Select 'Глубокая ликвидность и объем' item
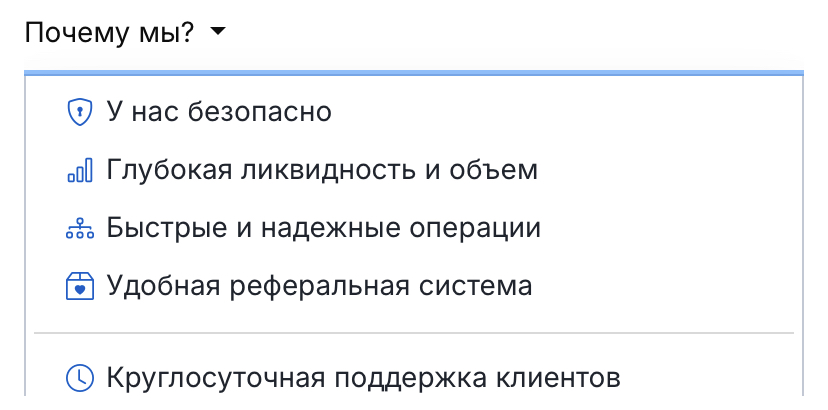This screenshot has width=828, height=410. click(414, 170)
